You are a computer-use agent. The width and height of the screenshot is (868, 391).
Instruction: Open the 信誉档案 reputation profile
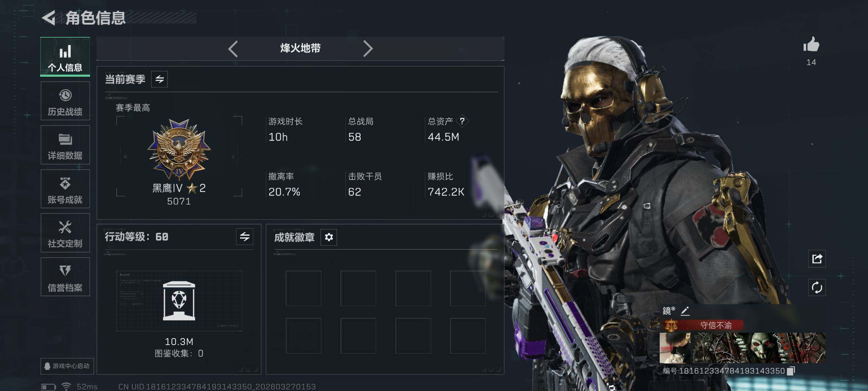pos(65,277)
